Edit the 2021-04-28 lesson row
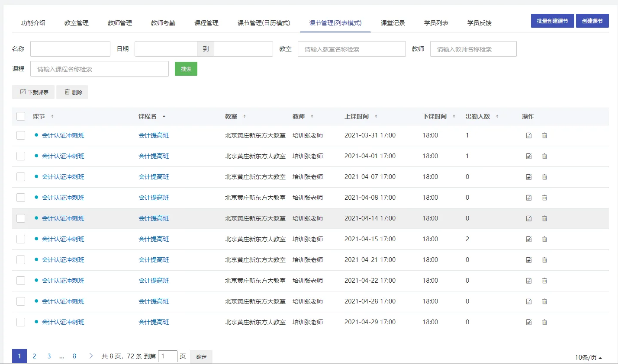This screenshot has width=618, height=364. tap(529, 301)
